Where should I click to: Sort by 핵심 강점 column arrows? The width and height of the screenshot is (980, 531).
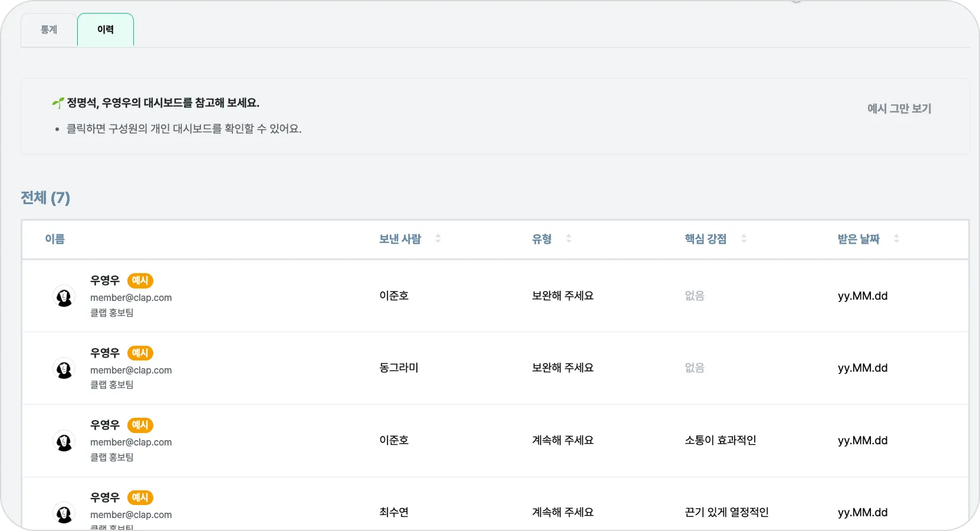coord(744,238)
